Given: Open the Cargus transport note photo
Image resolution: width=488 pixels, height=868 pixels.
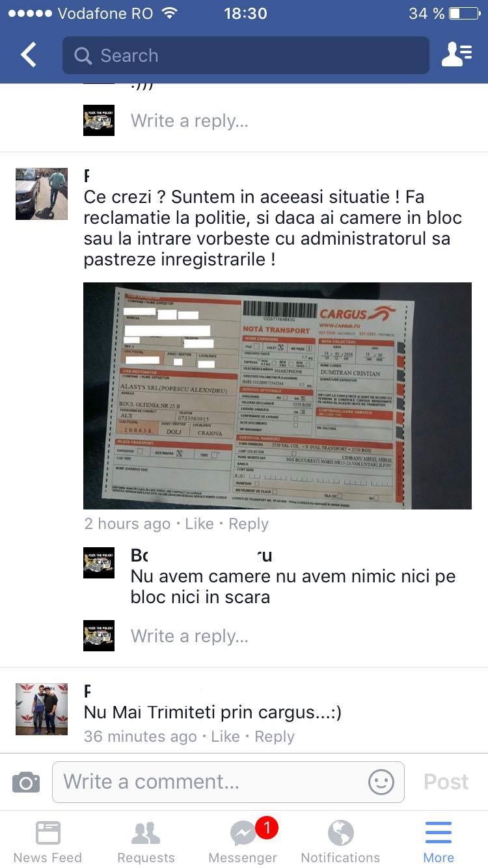Looking at the screenshot, I should pyautogui.click(x=277, y=396).
